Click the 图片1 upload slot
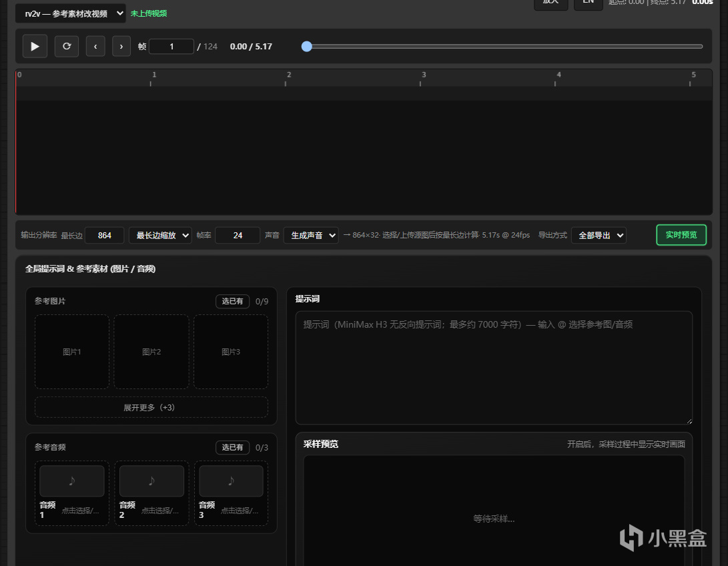 pos(72,352)
